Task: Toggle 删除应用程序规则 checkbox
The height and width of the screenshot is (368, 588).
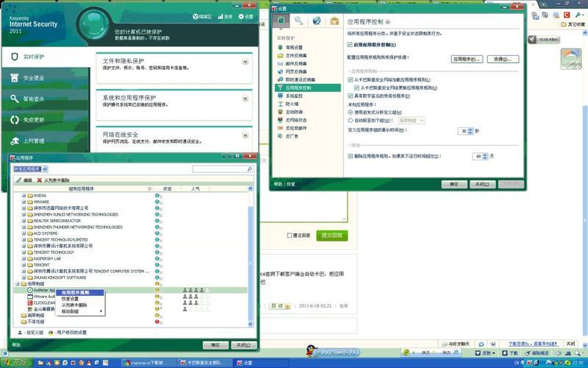Action: pos(351,156)
